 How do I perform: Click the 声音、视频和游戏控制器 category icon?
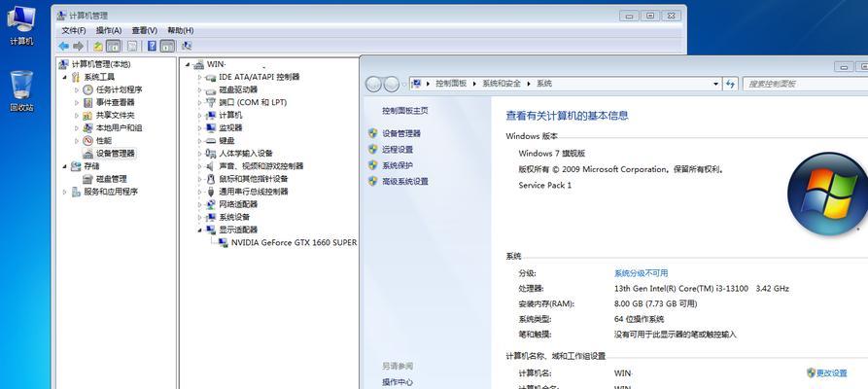[210, 166]
